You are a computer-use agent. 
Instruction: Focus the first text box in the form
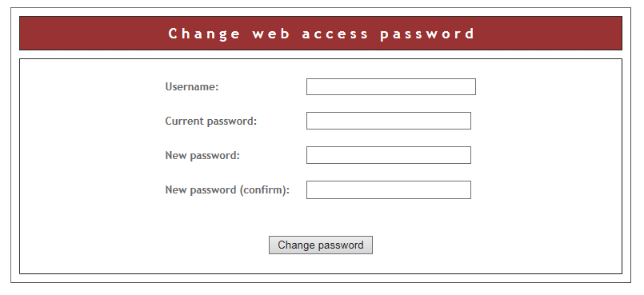click(391, 86)
